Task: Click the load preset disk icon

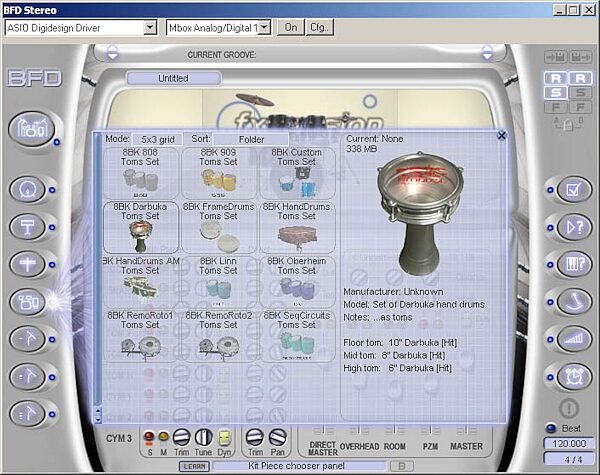Action: [x=556, y=57]
